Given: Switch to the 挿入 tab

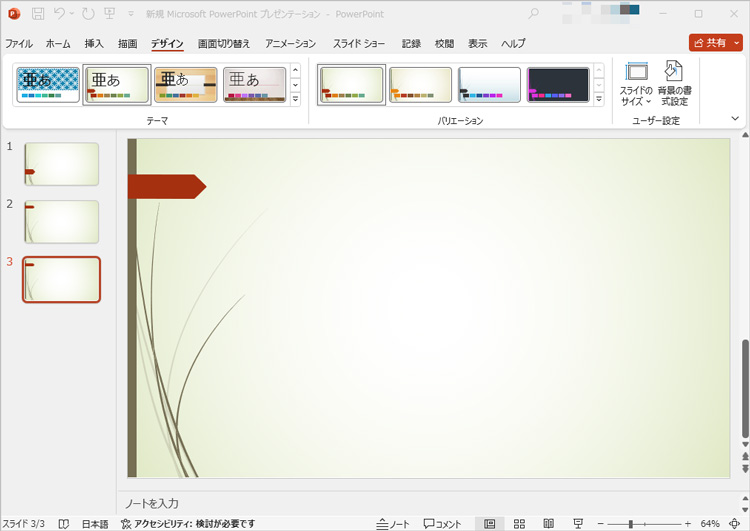Looking at the screenshot, I should (x=94, y=44).
